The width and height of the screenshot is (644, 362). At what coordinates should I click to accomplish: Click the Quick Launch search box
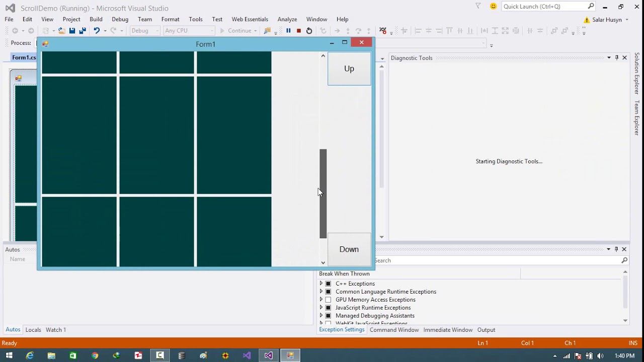tap(543, 7)
